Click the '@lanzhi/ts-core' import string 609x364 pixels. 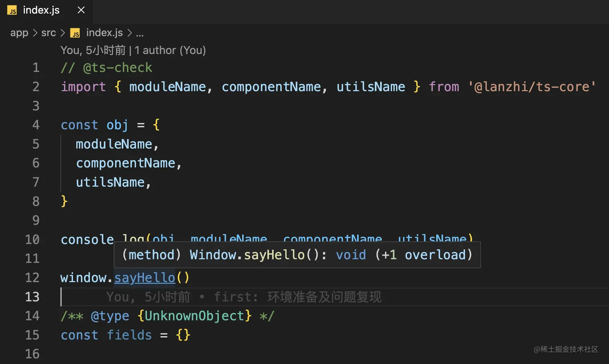coord(532,87)
